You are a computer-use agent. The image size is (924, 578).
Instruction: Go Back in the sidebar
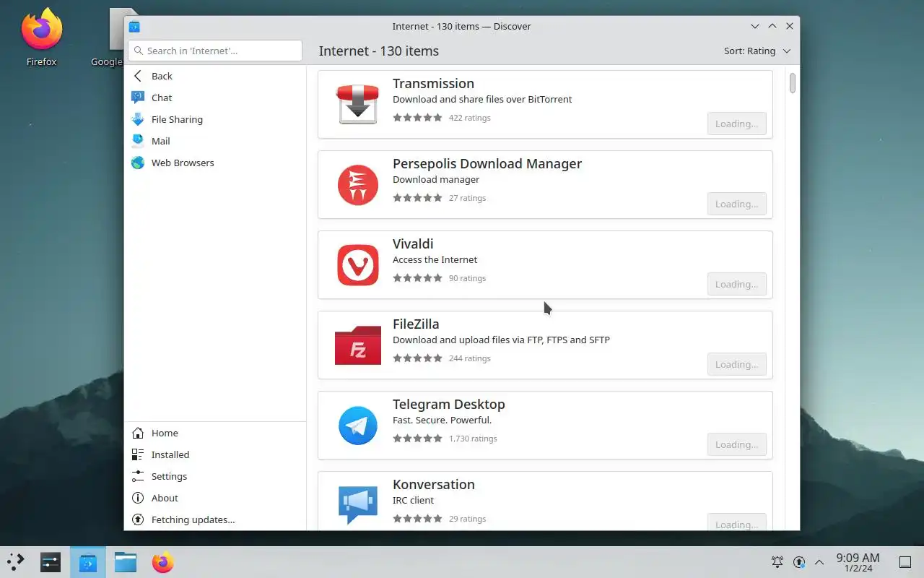click(215, 76)
